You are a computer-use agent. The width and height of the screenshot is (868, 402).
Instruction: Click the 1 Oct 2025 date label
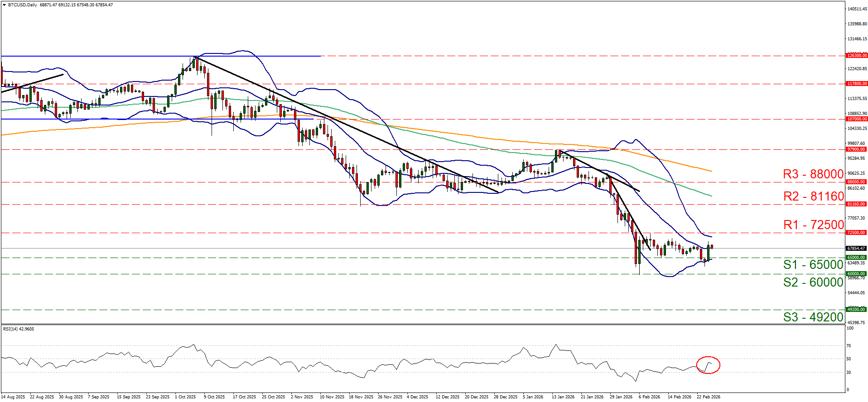point(185,397)
